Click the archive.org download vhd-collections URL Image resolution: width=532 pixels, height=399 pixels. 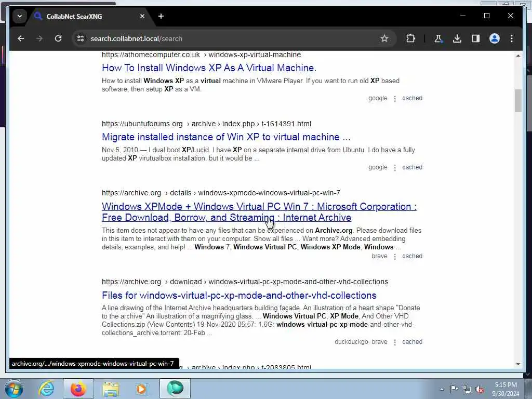tap(245, 282)
